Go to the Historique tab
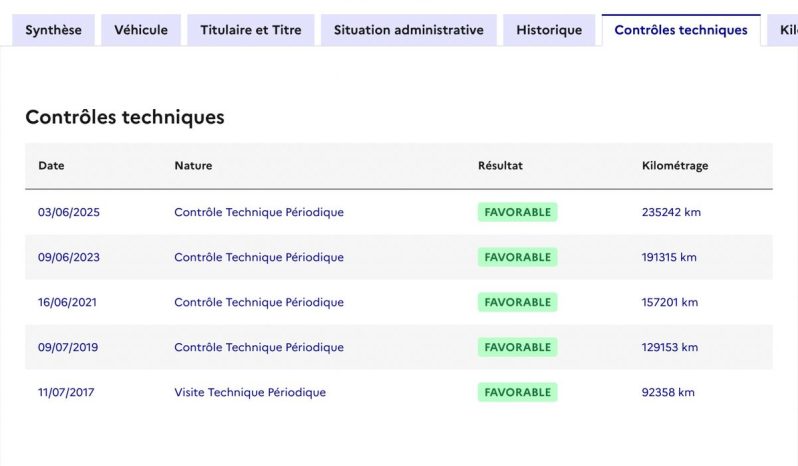The image size is (798, 466). [x=549, y=30]
